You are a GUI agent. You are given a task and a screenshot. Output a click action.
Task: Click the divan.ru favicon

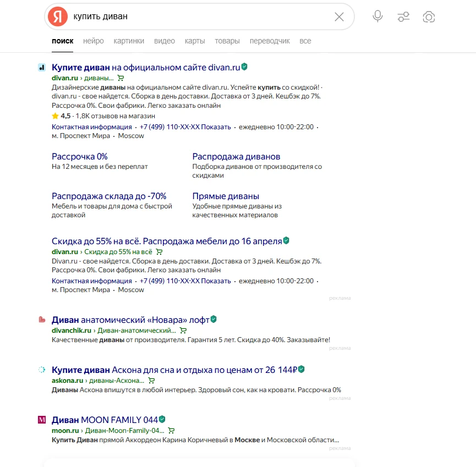tap(41, 67)
